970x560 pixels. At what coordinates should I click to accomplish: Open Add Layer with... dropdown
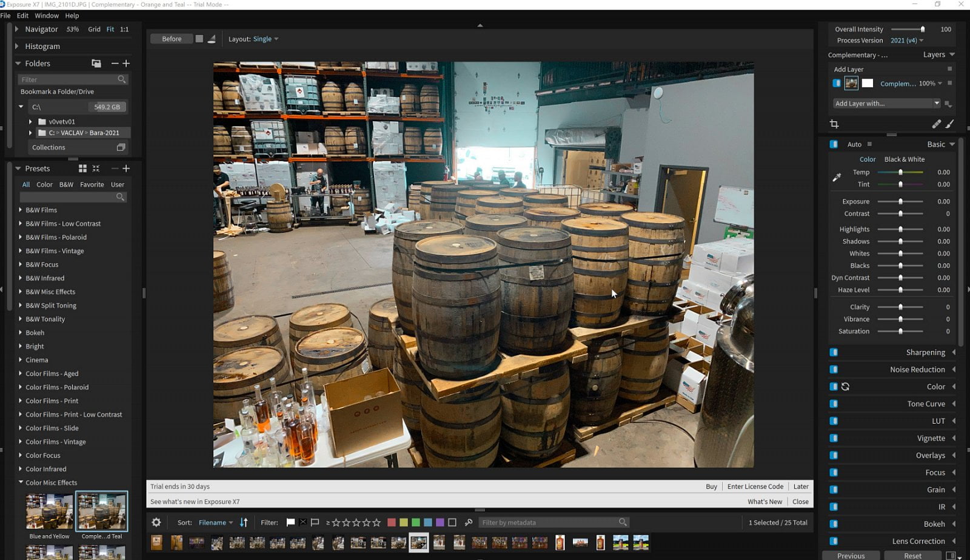[887, 104]
